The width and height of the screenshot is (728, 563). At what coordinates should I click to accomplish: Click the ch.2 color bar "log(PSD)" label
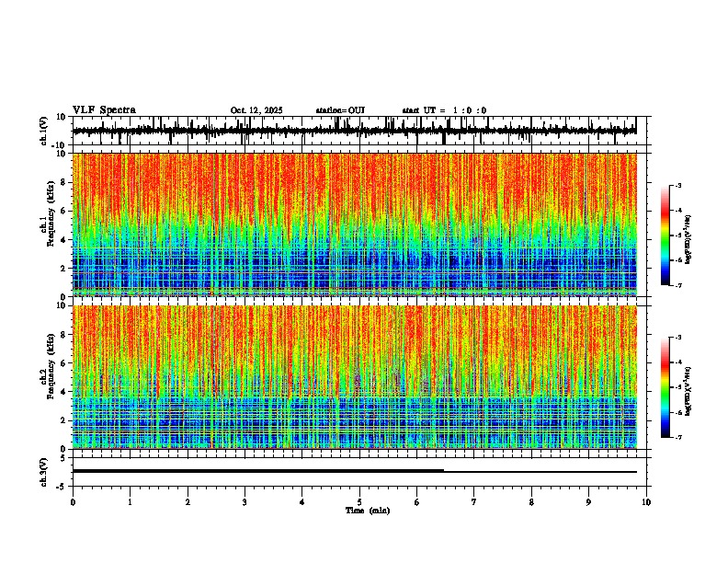[688, 391]
